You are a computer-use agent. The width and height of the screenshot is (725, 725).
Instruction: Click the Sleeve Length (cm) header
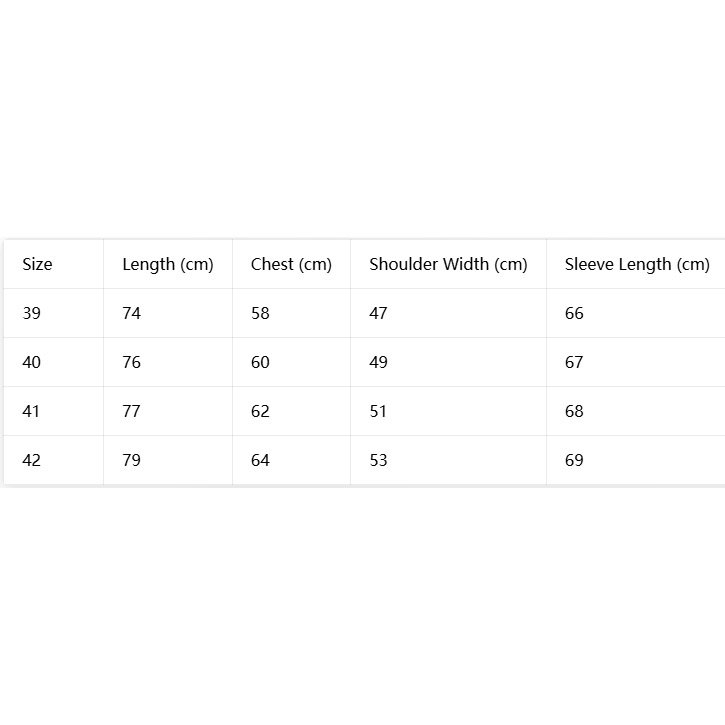(636, 264)
